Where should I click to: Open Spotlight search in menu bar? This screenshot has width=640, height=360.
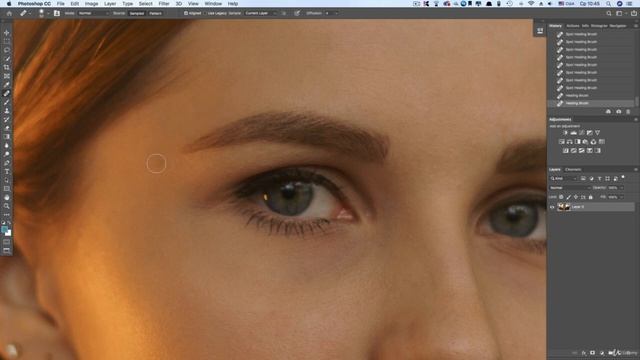point(609,4)
